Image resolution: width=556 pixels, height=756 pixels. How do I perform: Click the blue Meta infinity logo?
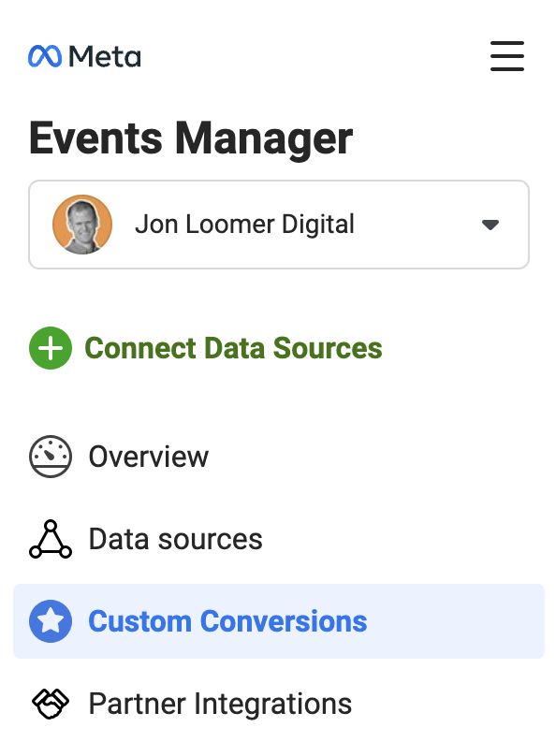point(45,56)
